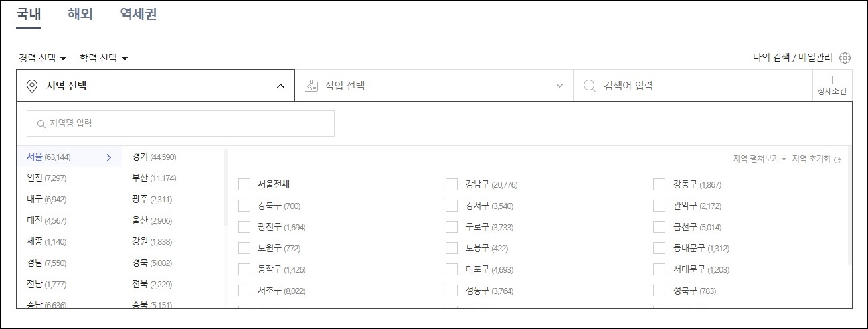This screenshot has height=329, width=868.
Task: Open 상세조건 with the plus icon
Action: point(832,86)
